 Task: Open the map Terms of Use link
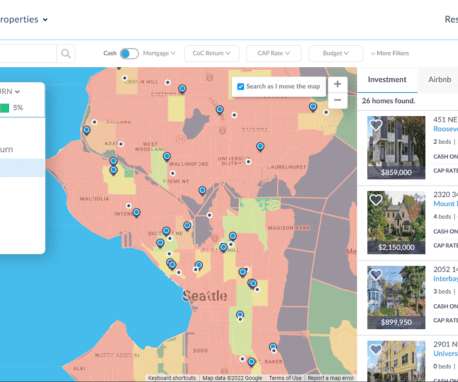[x=285, y=378]
